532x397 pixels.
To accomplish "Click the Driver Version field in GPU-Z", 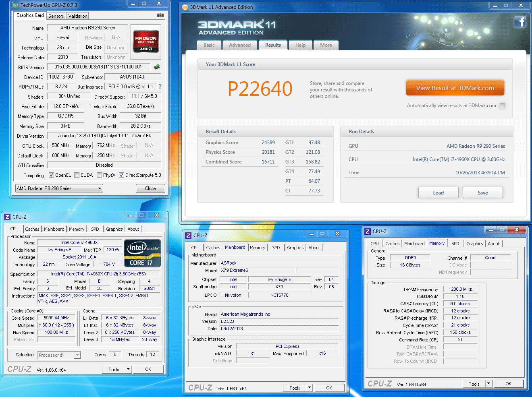I will 104,136.
